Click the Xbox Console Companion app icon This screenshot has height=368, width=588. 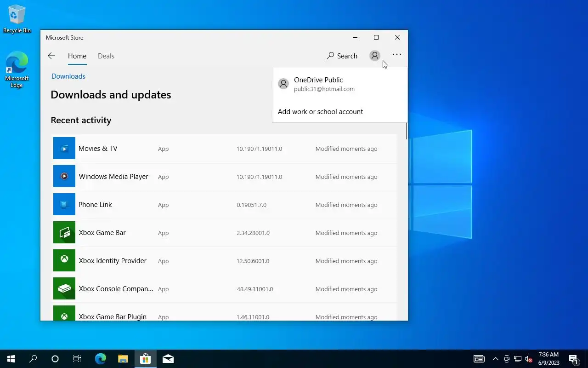tap(64, 288)
